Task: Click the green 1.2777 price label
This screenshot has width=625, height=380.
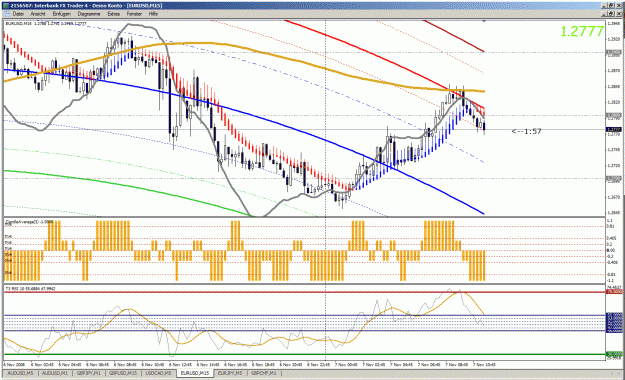Action: tap(582, 32)
